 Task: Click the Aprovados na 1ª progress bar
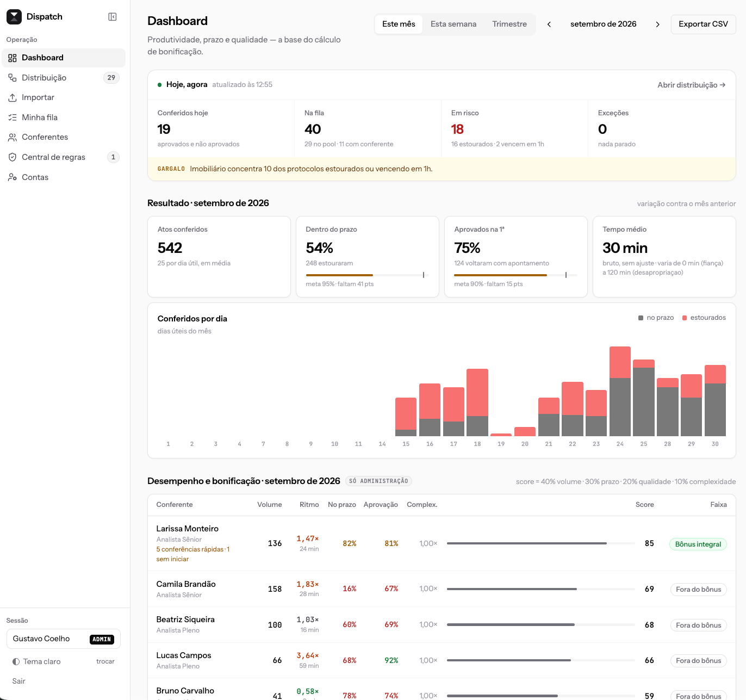pos(515,275)
